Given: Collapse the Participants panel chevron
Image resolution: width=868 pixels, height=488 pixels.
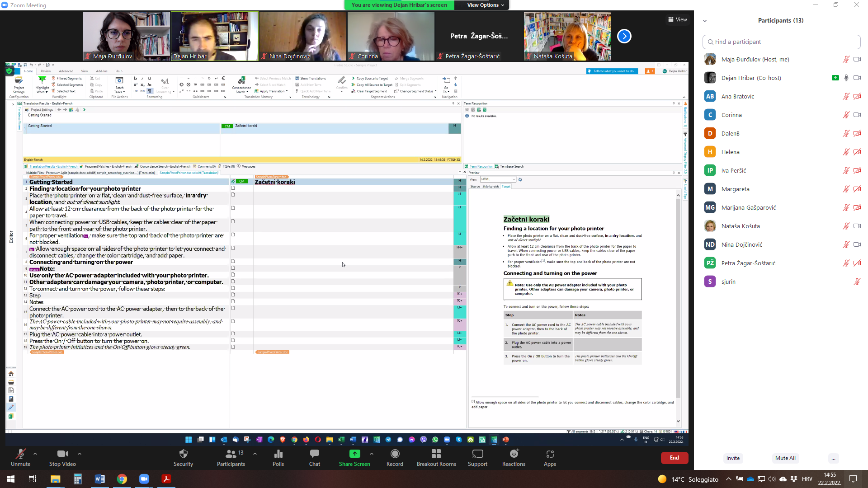Looking at the screenshot, I should pyautogui.click(x=704, y=21).
